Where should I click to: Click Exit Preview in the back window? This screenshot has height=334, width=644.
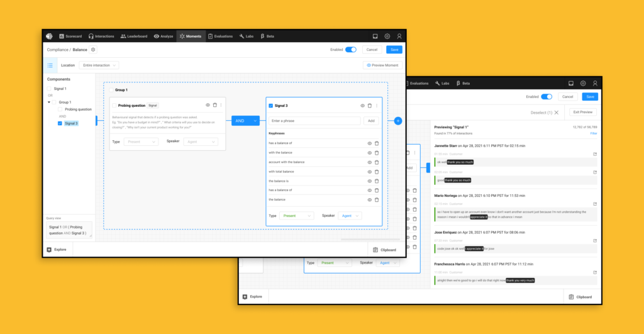(x=582, y=112)
